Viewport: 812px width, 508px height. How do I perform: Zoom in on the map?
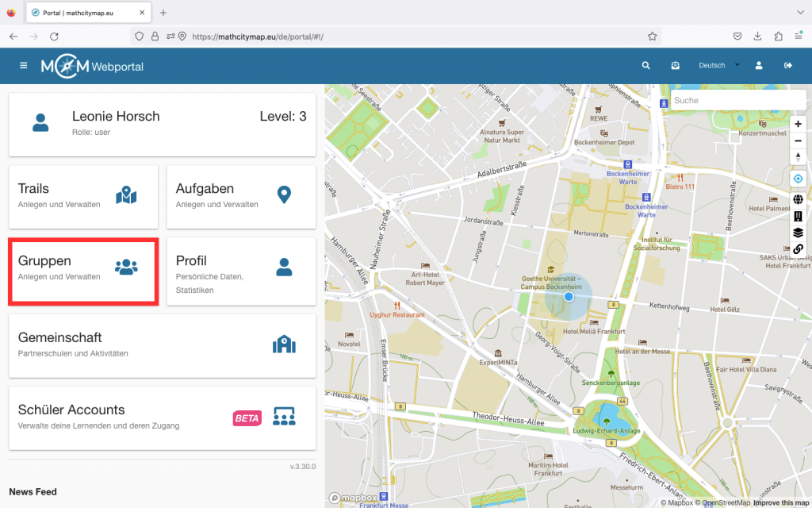pos(798,124)
